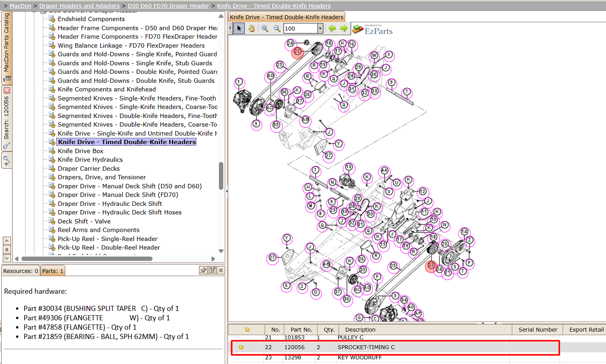Click the zoom value field showing 100
This screenshot has width=606, height=364.
301,28
